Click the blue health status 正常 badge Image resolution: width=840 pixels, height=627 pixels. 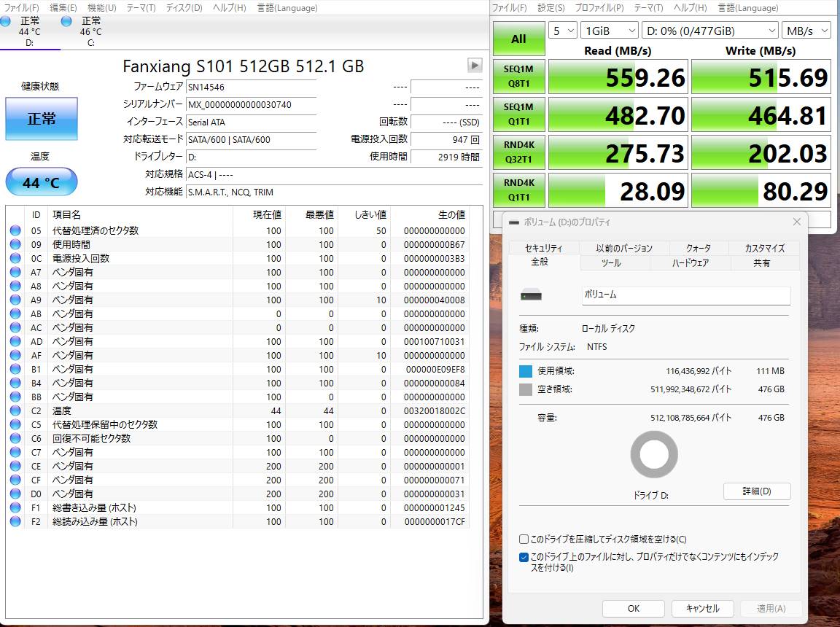click(x=42, y=119)
